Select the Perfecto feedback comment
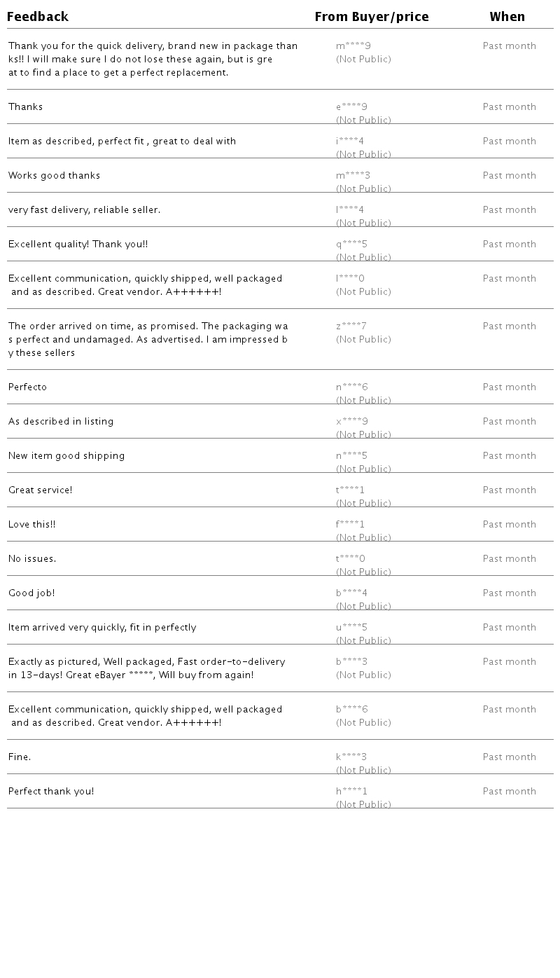 point(28,387)
